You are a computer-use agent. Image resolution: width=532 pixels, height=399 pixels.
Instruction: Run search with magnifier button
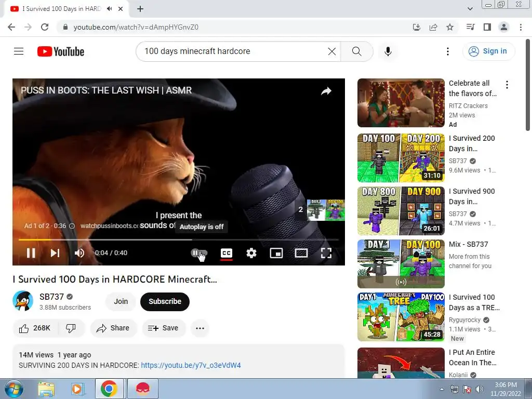356,51
